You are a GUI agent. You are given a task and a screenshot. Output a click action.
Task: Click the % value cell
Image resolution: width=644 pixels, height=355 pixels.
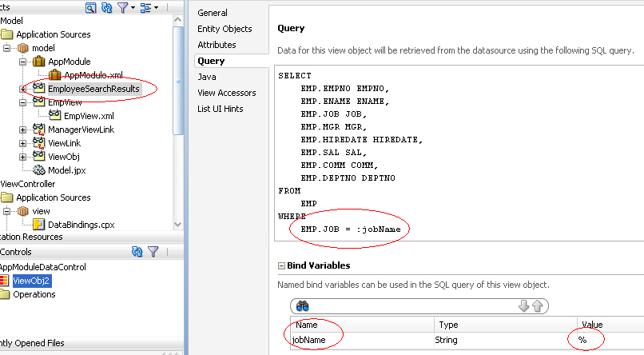coord(610,341)
